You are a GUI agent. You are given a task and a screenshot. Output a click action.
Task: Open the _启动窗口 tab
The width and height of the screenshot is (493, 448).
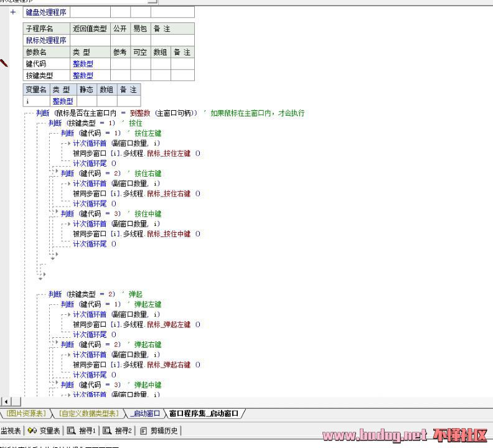145,414
